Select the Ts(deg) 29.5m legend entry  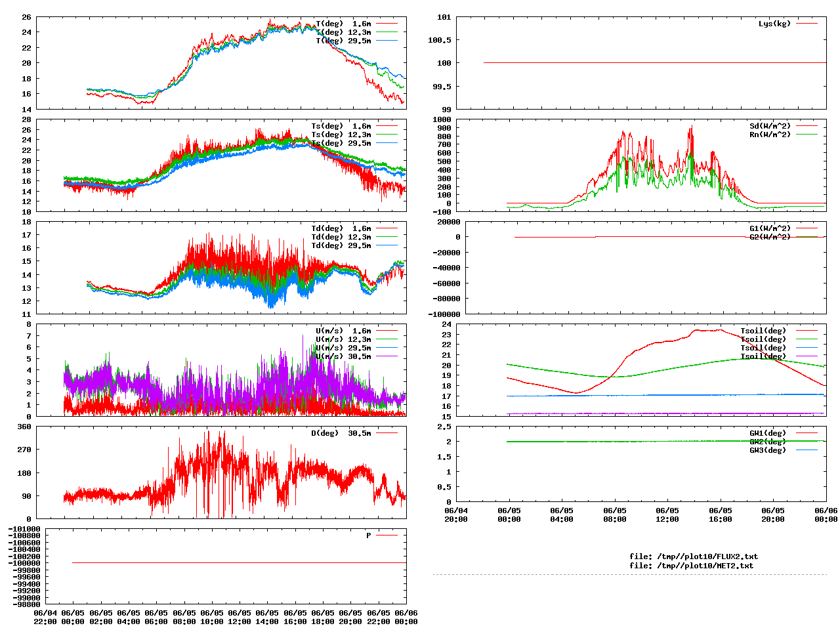tap(341, 143)
